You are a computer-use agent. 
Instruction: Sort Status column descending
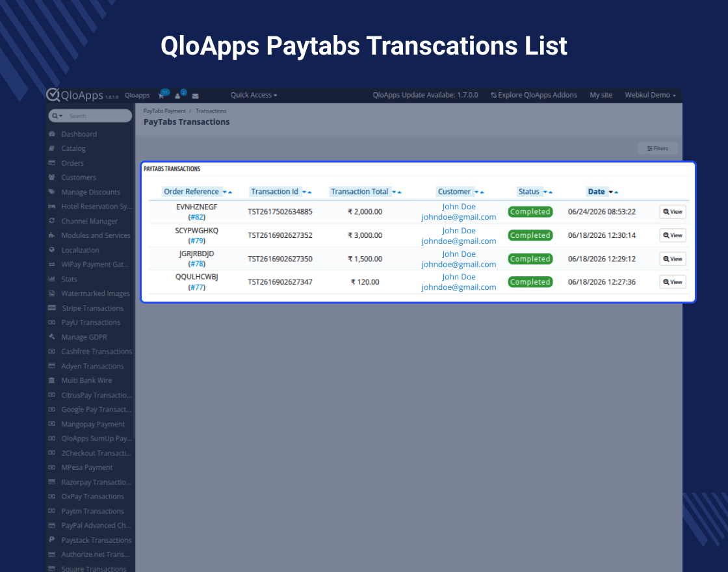(545, 192)
